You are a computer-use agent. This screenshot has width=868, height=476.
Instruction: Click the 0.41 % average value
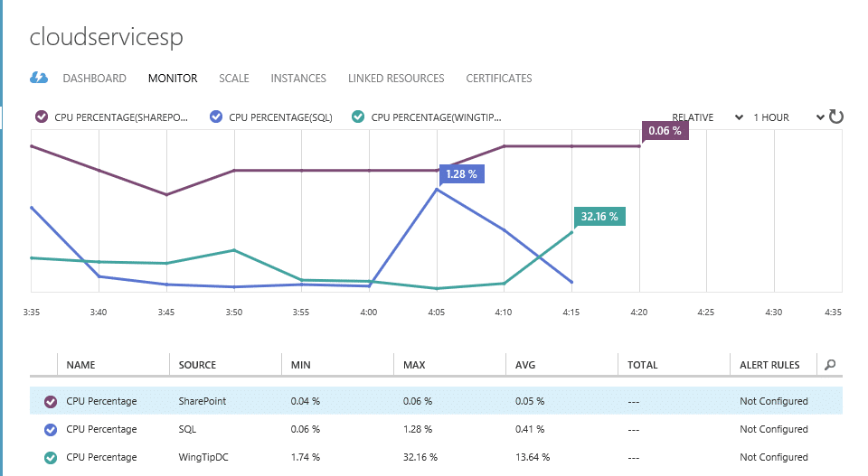pyautogui.click(x=530, y=430)
